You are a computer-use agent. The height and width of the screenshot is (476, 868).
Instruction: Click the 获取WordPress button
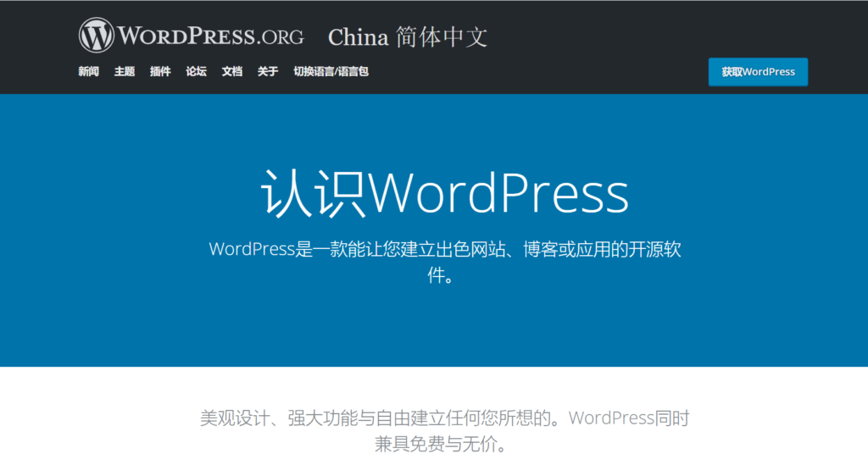[x=758, y=72]
